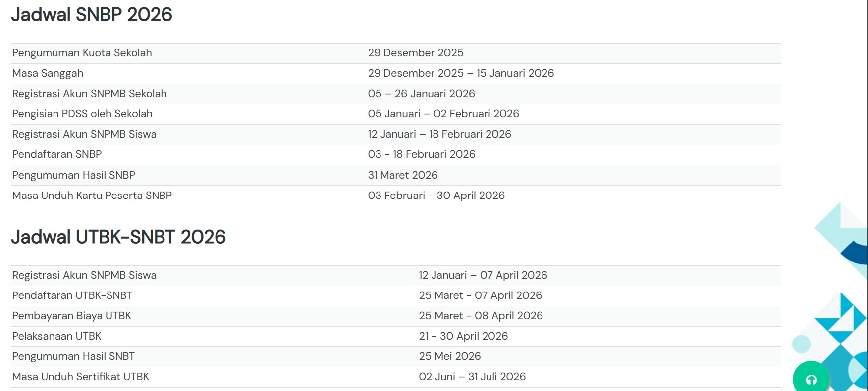Select the Registrasi Akun SNPMB Sekolah label

click(x=90, y=94)
